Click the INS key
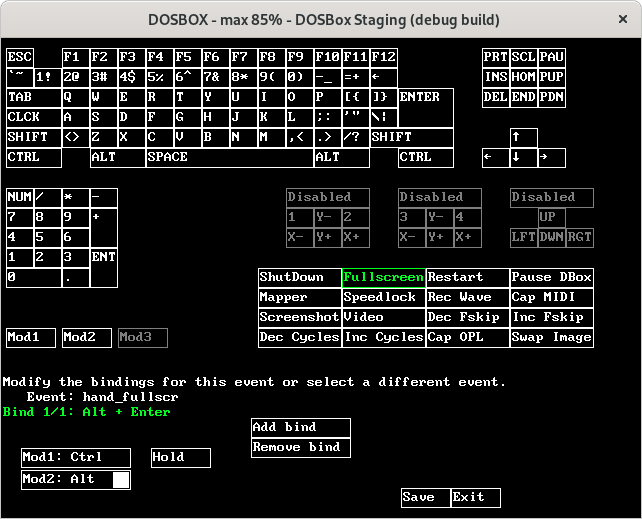The width and height of the screenshot is (642, 519). click(x=496, y=77)
